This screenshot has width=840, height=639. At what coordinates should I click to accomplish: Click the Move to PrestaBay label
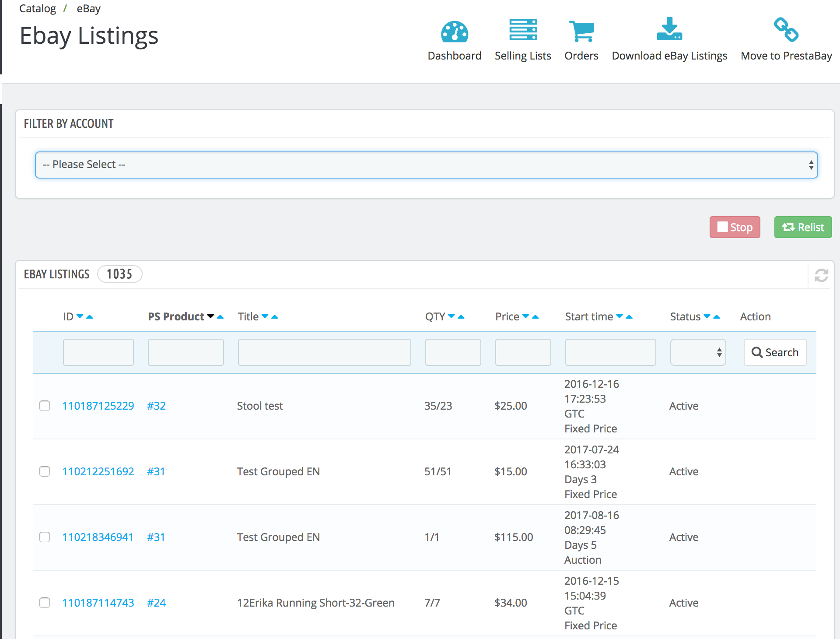point(786,56)
